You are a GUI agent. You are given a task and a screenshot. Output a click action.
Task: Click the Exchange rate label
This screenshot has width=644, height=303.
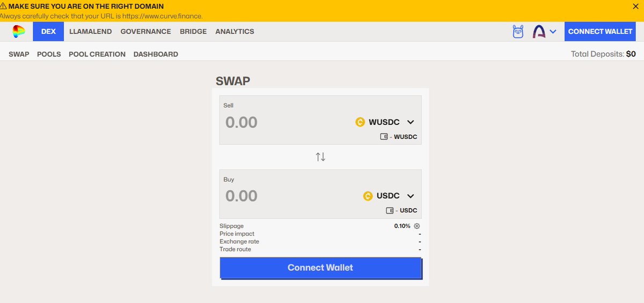pos(239,241)
